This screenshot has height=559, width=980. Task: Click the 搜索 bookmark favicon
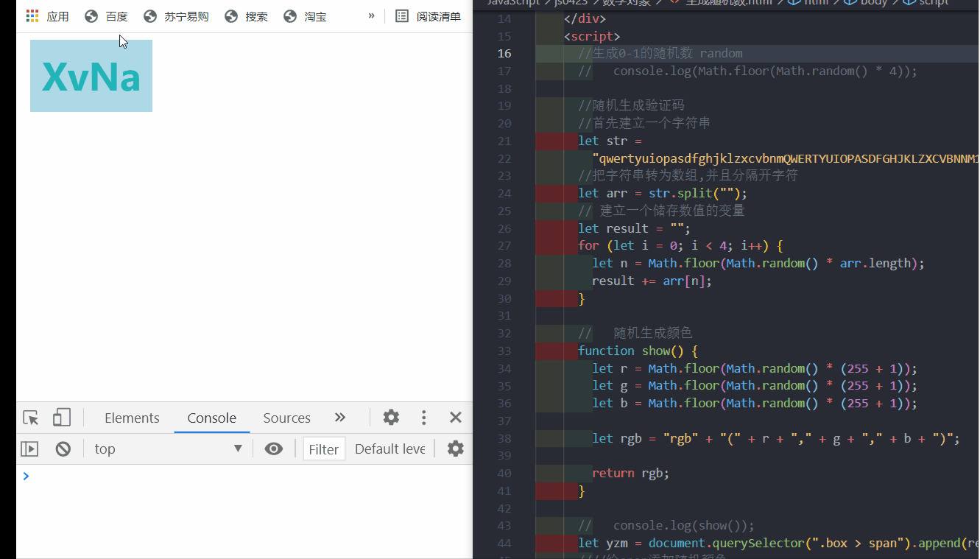click(x=230, y=15)
